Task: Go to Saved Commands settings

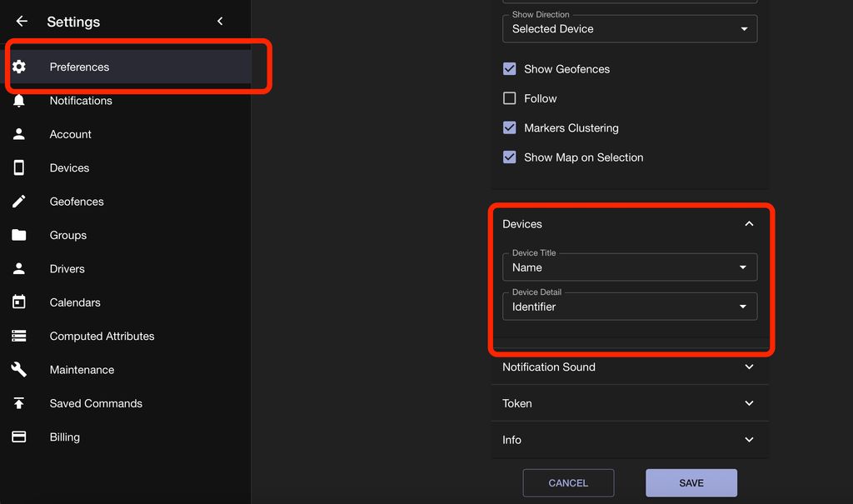Action: 96,404
